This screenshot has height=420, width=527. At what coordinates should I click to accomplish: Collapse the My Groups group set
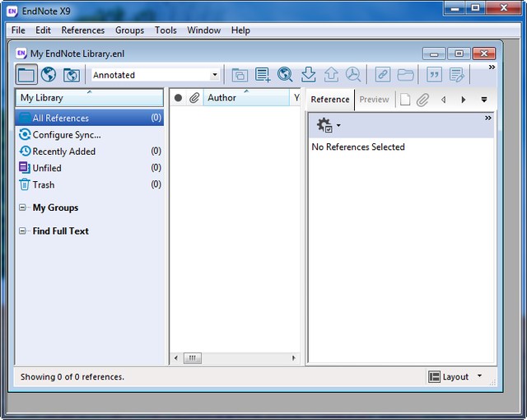point(23,208)
